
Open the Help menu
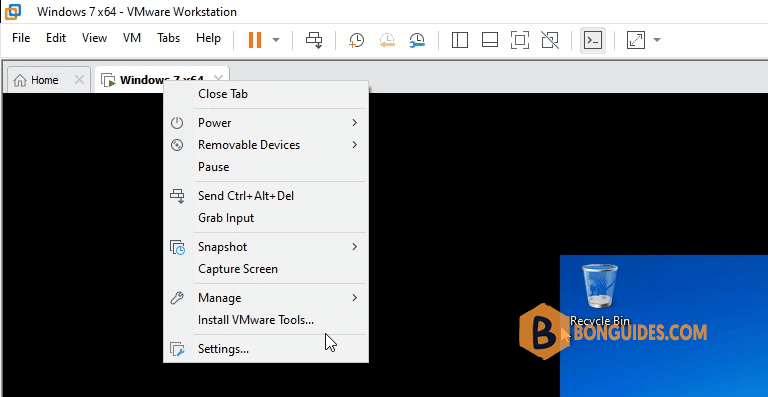coord(208,38)
